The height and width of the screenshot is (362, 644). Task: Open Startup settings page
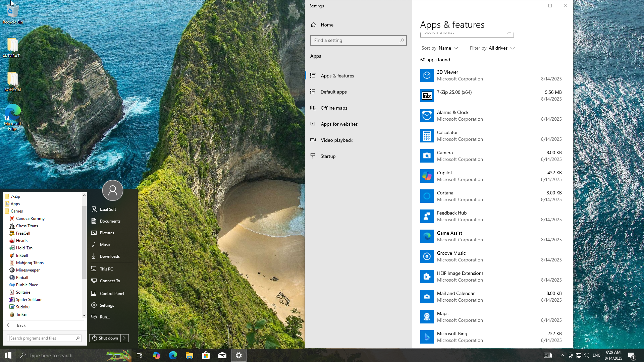(x=359, y=156)
